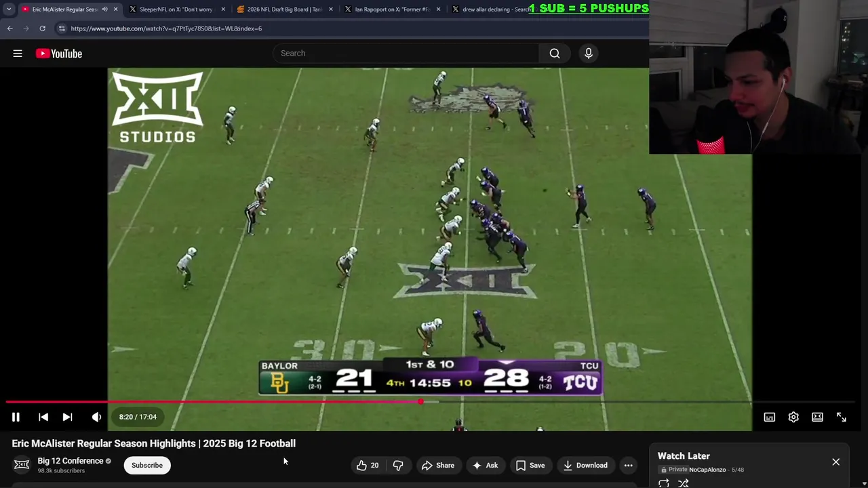Open browser tab search dropdown arrow
The height and width of the screenshot is (488, 868).
click(9, 9)
